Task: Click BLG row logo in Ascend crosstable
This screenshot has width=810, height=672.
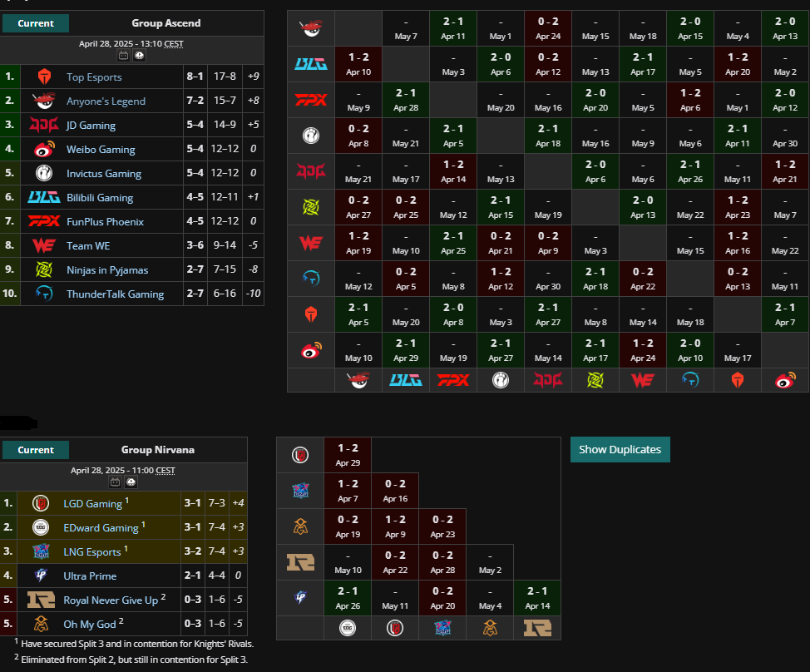Action: tap(311, 64)
